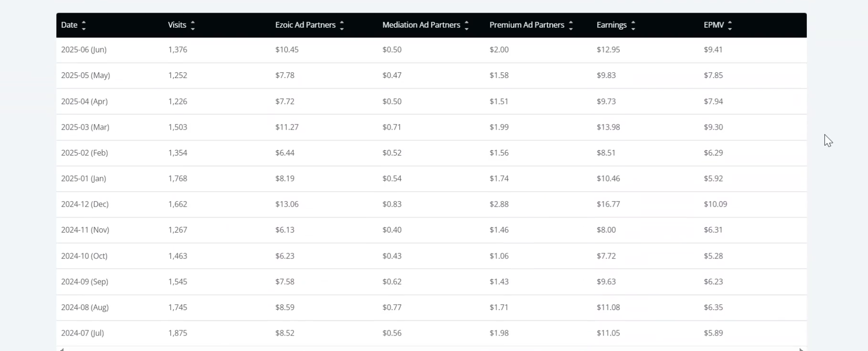Toggle Mediation Ad Partners sort arrows
The width and height of the screenshot is (868, 351).
tap(466, 25)
